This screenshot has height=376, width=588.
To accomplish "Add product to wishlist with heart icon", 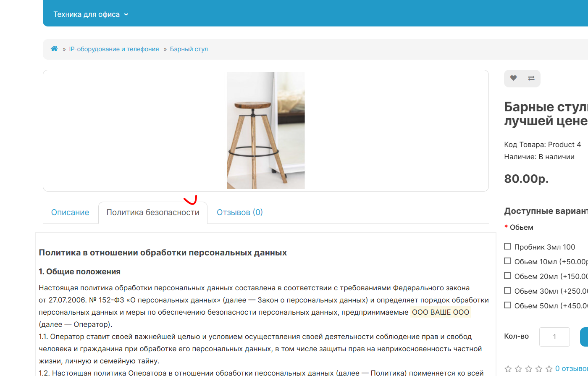I will point(513,78).
